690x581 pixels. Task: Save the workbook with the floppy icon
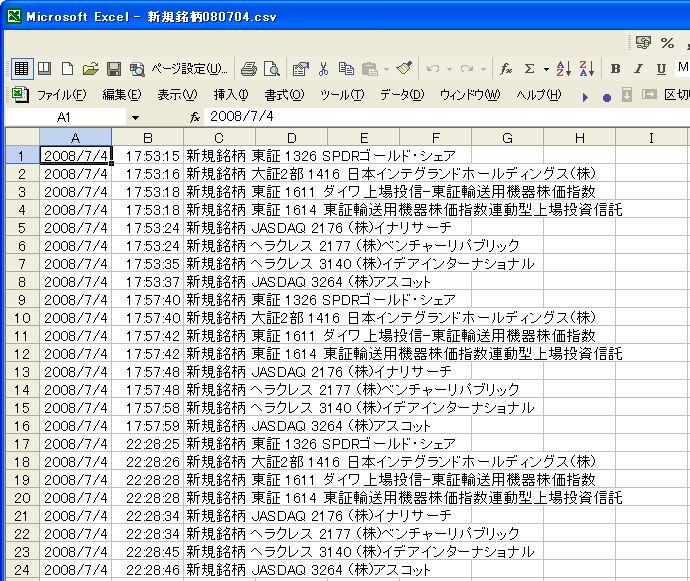[114, 69]
